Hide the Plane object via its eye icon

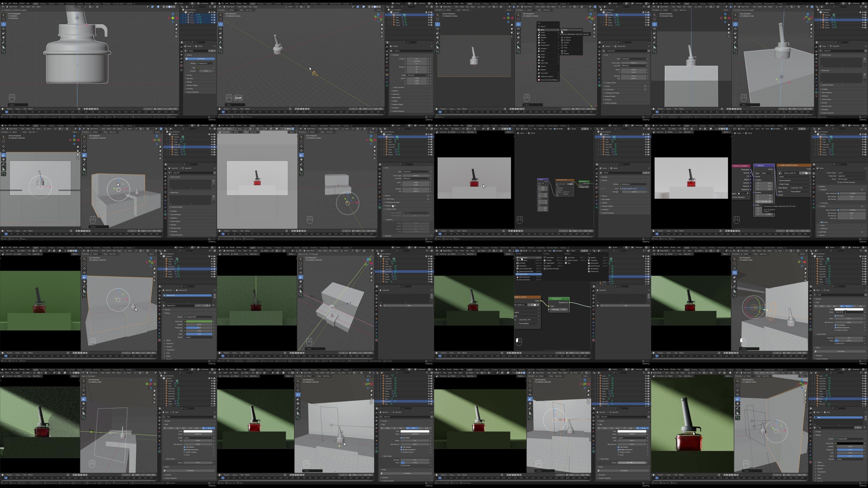(863, 399)
